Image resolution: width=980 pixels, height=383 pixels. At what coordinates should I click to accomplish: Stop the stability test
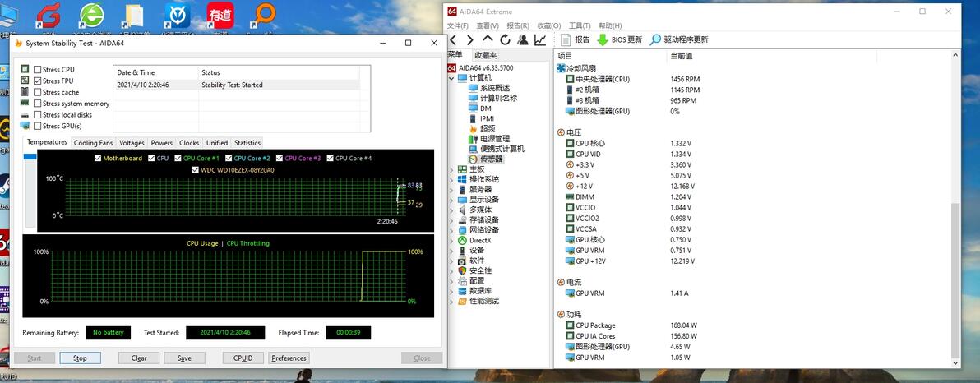[x=80, y=358]
